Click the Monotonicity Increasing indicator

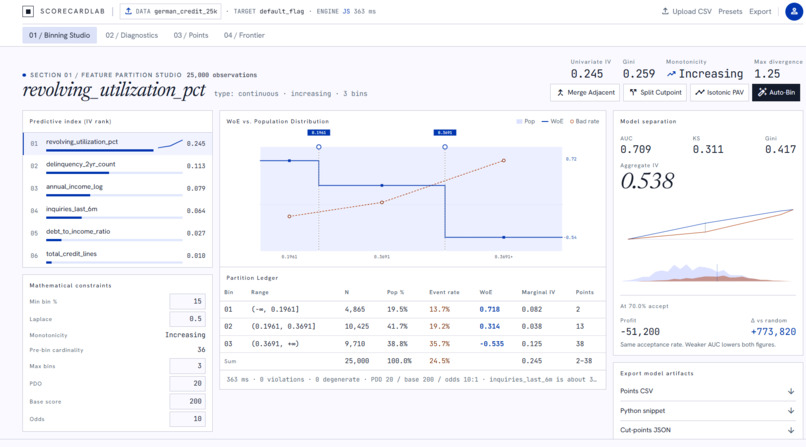coord(705,74)
